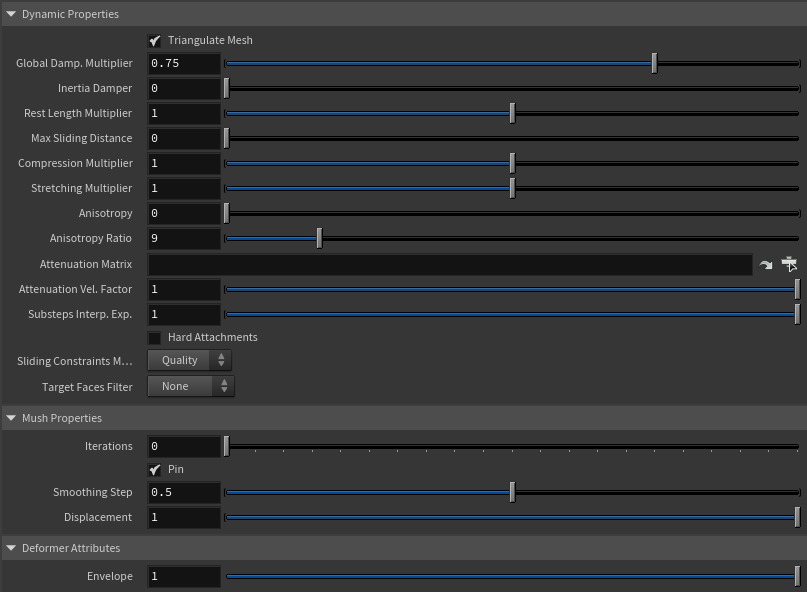The width and height of the screenshot is (807, 592).
Task: Collapse the Deformer Attributes section
Action: pos(11,548)
